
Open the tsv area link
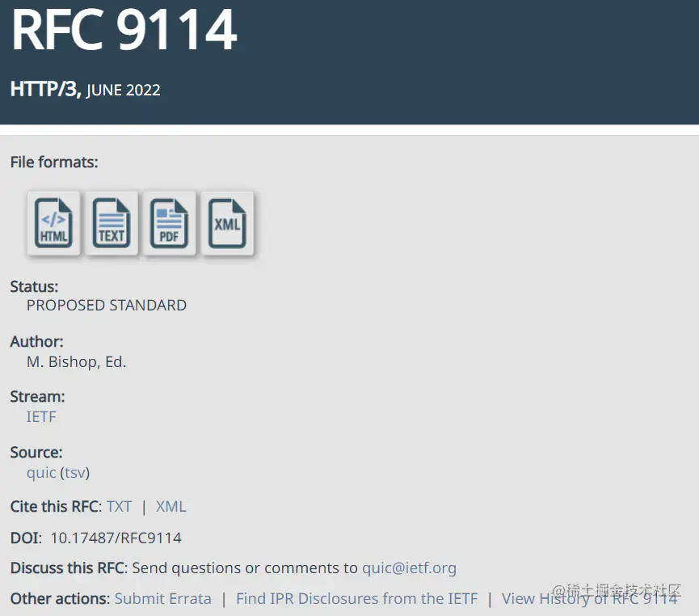[74, 473]
